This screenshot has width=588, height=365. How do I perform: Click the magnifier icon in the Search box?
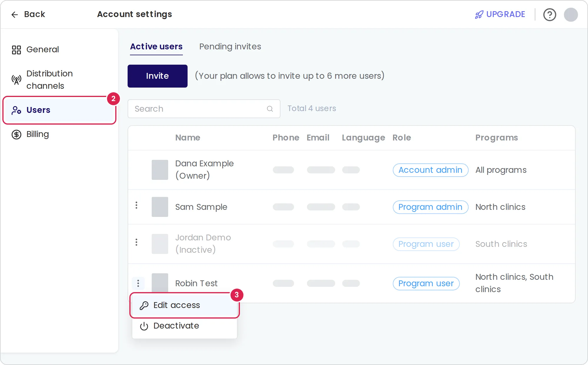click(x=270, y=109)
